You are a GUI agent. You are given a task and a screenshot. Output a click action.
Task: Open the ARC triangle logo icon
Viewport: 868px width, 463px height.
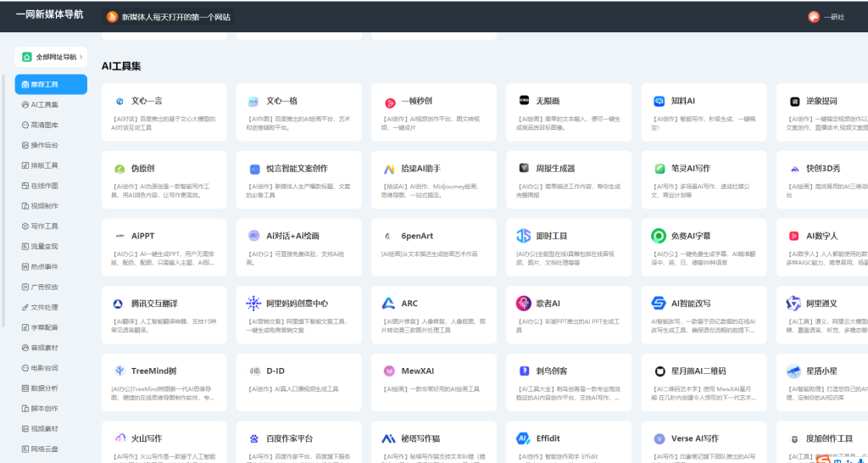[389, 304]
